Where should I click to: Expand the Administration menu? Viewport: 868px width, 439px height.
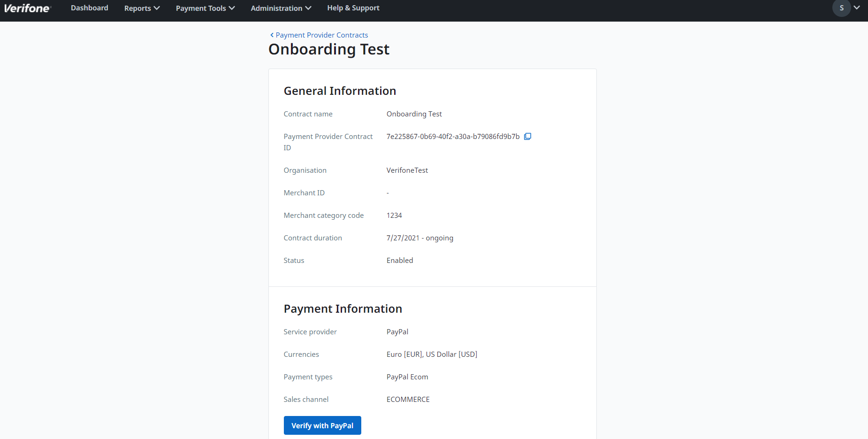coord(281,8)
